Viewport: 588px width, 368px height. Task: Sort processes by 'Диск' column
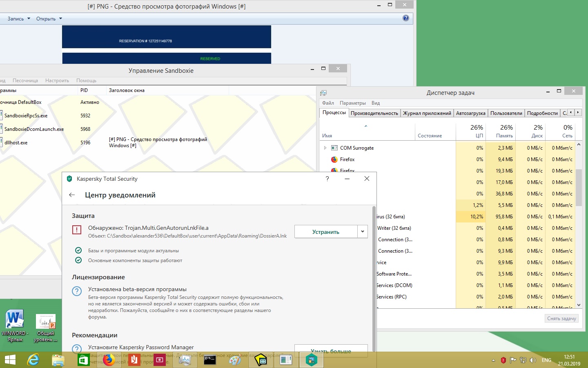(x=530, y=131)
